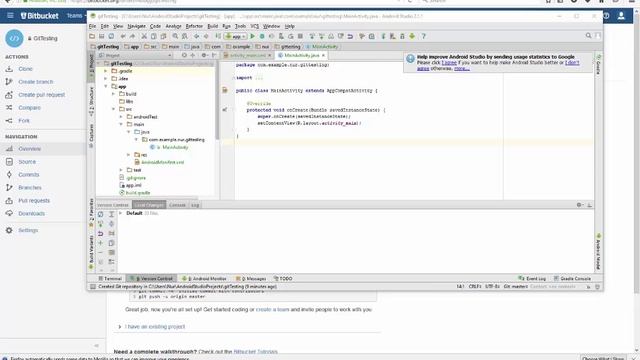The height and width of the screenshot is (360, 640).
Task: Click the Open folder icon in toolbar
Action: [x=92, y=36]
